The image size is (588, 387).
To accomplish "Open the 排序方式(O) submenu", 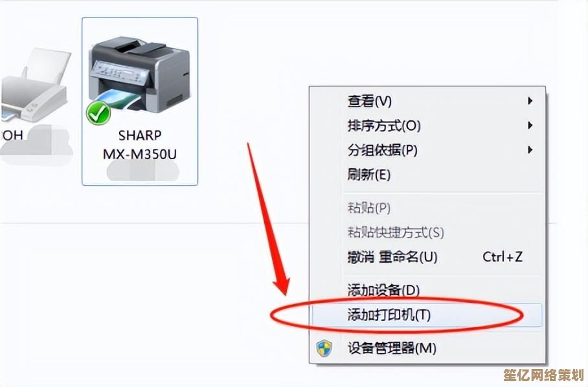I will (427, 126).
